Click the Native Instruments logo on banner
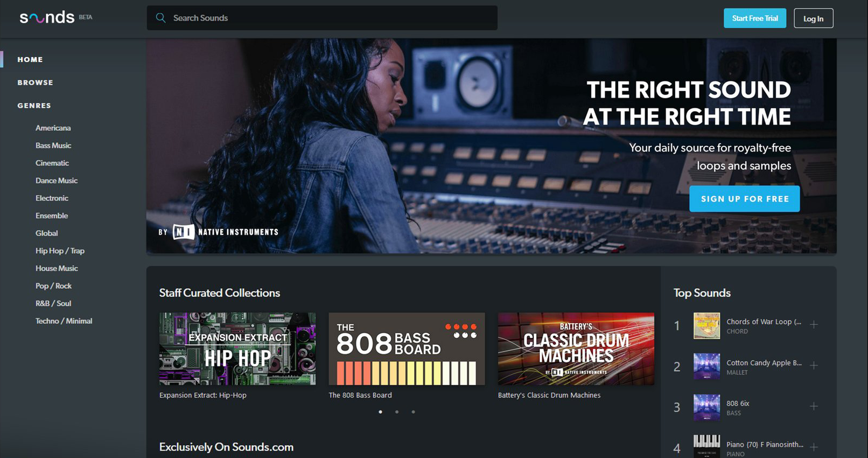 (x=225, y=232)
